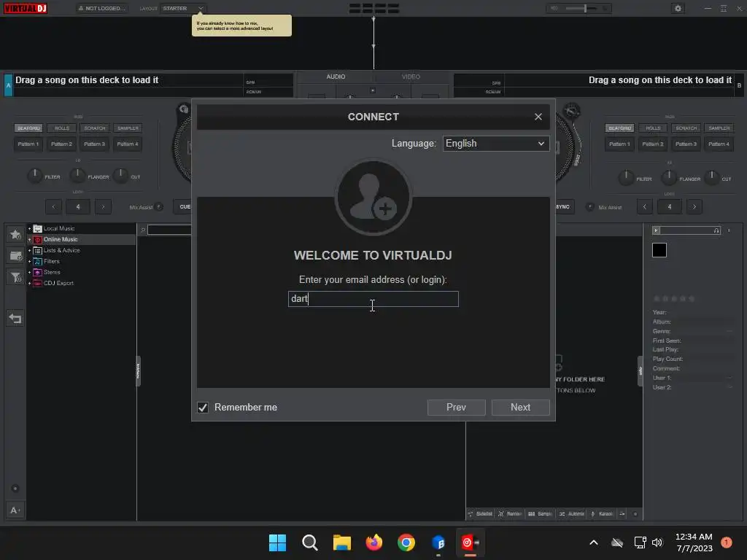
Task: Toggle right deck Mix Assist button
Action: [589, 206]
